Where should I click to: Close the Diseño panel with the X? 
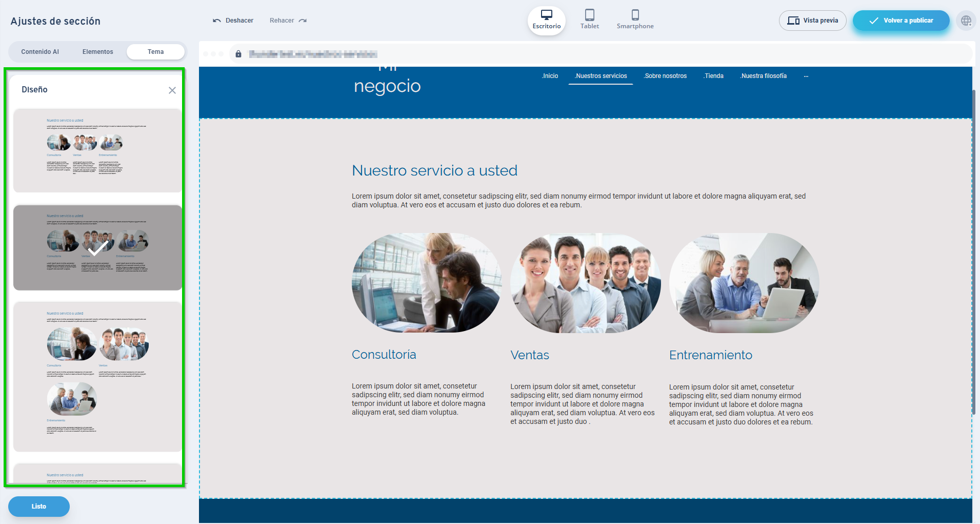pyautogui.click(x=172, y=90)
